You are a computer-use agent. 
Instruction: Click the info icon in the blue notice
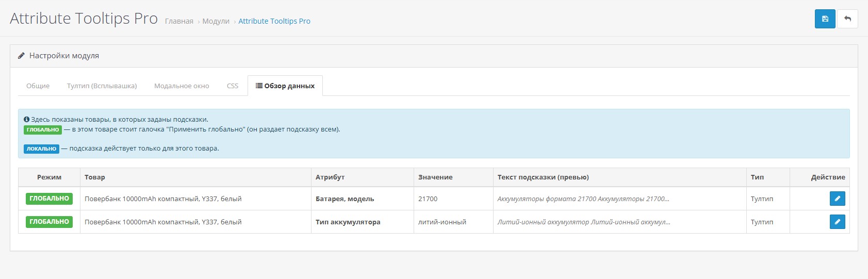coord(26,120)
